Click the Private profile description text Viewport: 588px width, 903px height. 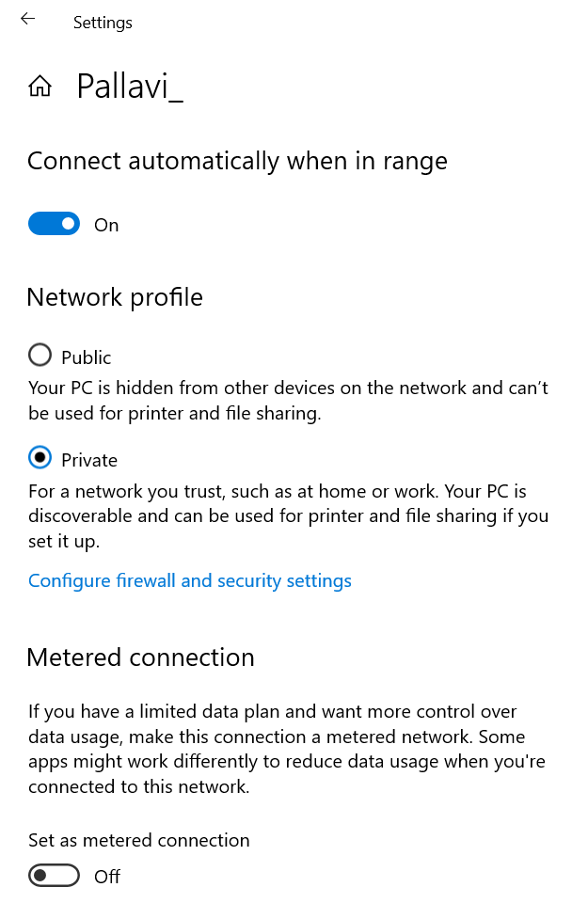coord(288,516)
